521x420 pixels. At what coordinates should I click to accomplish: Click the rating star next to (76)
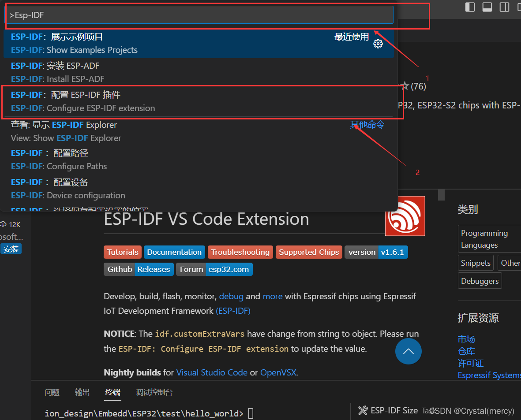(405, 86)
